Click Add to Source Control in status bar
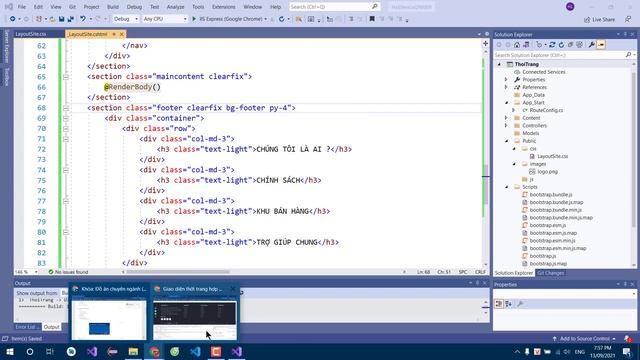 [x=584, y=339]
